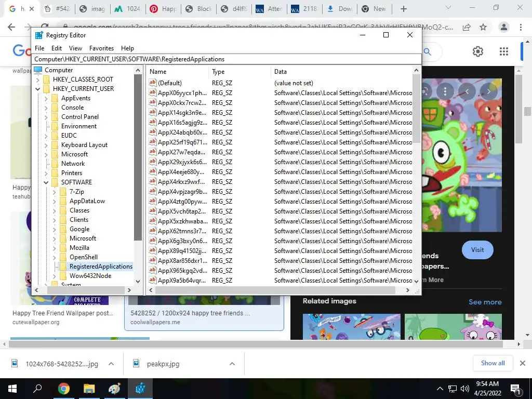Image resolution: width=532 pixels, height=399 pixels.
Task: Select the Network registry key
Action: pyautogui.click(x=73, y=163)
